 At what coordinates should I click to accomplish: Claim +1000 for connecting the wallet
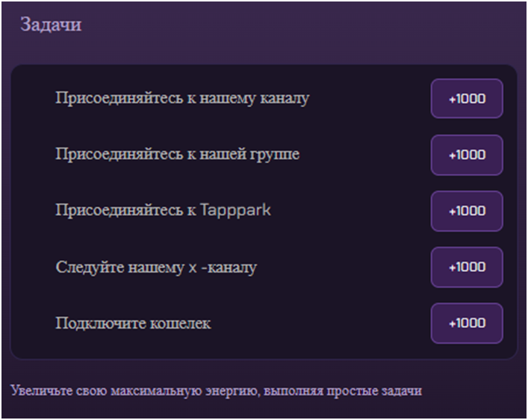(467, 324)
